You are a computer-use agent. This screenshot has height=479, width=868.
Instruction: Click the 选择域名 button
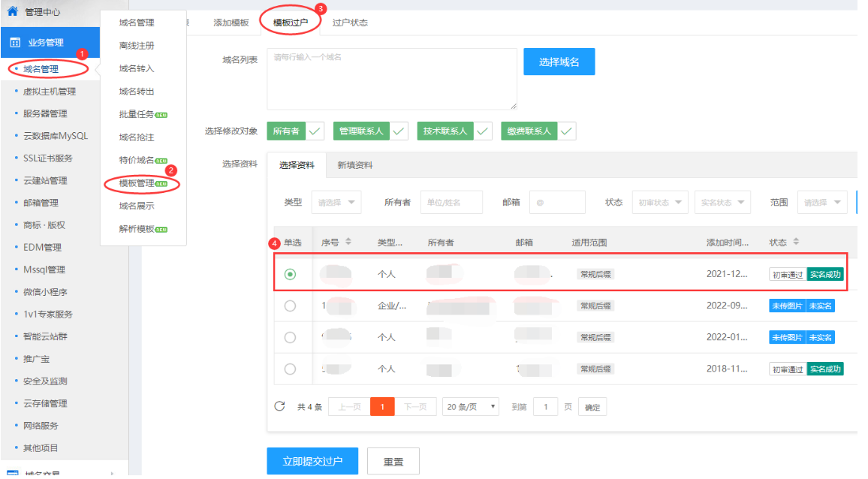(x=559, y=62)
